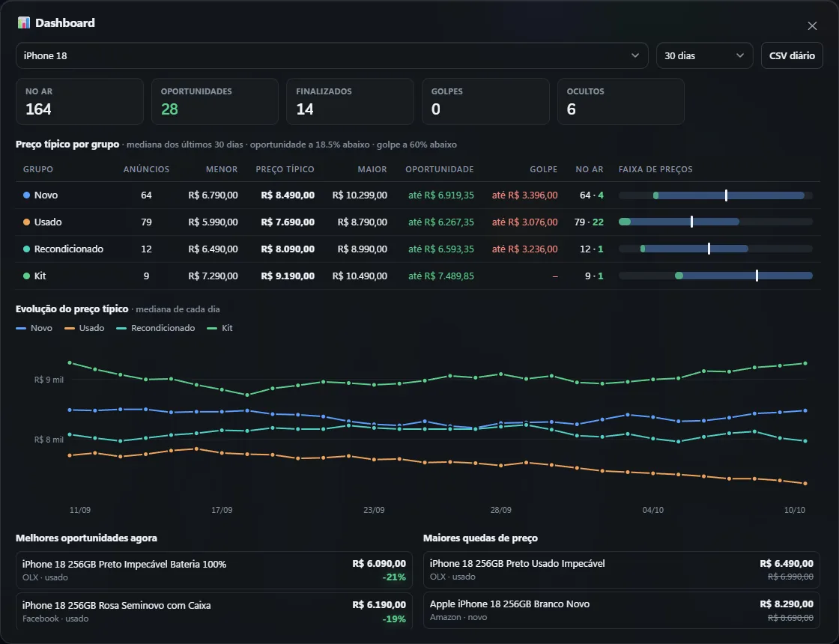Click the 10/10 date on chart axis
The height and width of the screenshot is (644, 839).
tap(794, 510)
